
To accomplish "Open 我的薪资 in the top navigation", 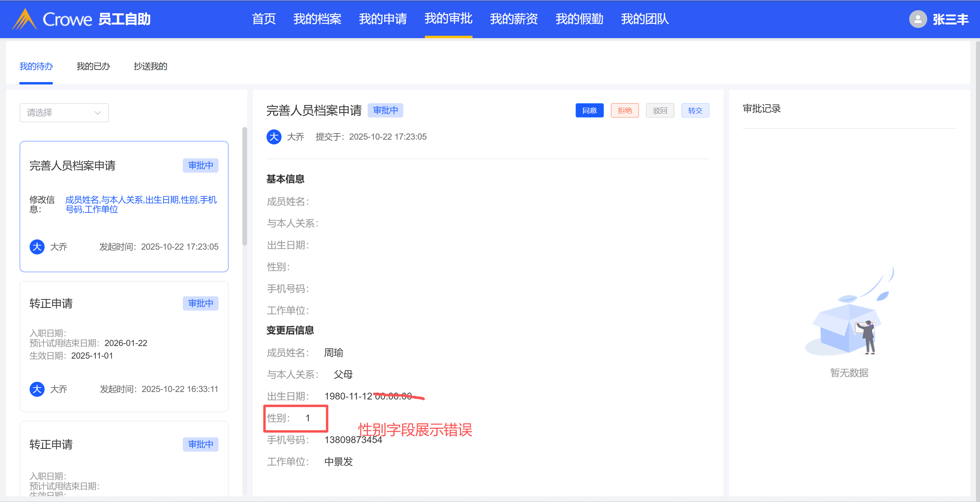I will 514,19.
